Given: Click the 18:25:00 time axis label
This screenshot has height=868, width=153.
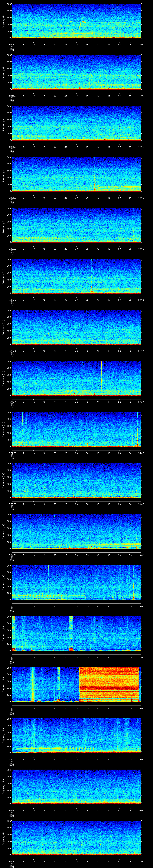Looking at the screenshot, I should point(12,606).
